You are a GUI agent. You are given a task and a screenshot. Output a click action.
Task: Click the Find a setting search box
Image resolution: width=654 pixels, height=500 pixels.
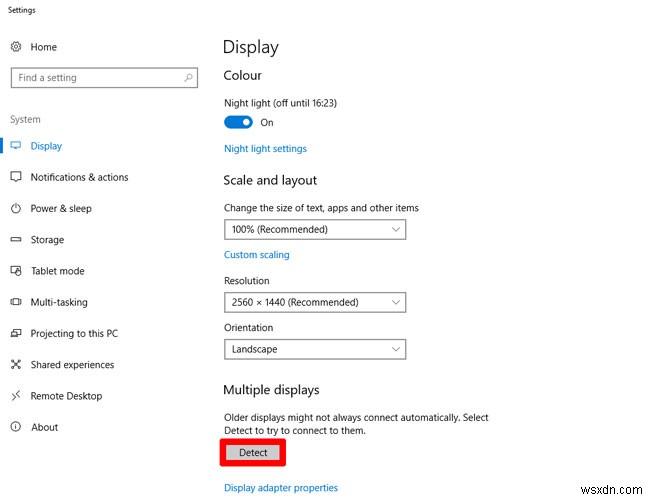click(95, 78)
